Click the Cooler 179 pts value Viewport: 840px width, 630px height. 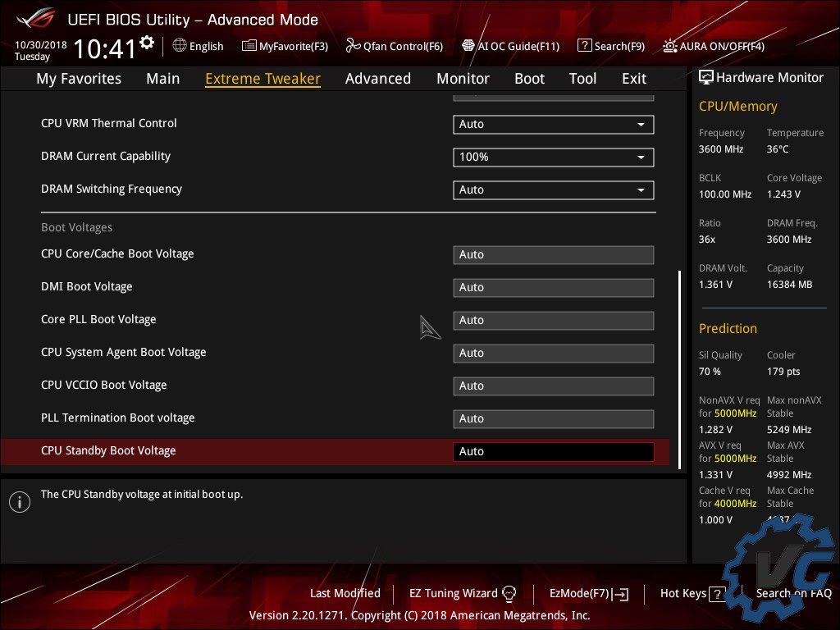(783, 372)
